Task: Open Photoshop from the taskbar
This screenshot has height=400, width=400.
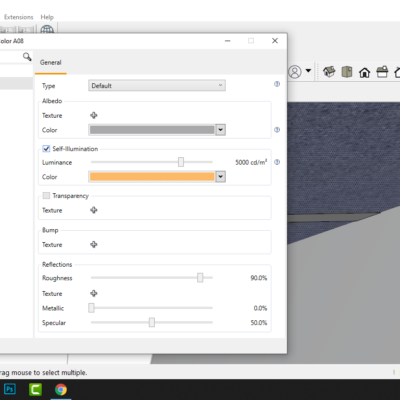Action: coord(10,389)
